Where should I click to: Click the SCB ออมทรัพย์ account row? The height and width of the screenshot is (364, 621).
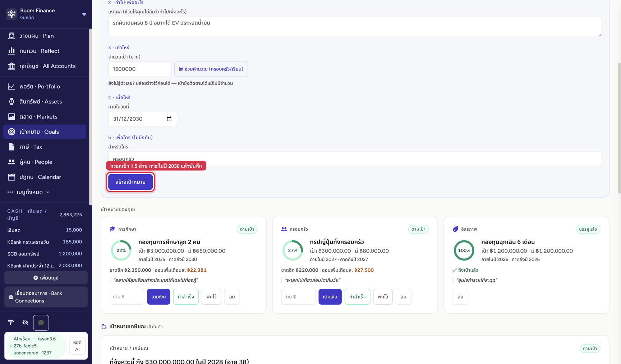(x=45, y=254)
